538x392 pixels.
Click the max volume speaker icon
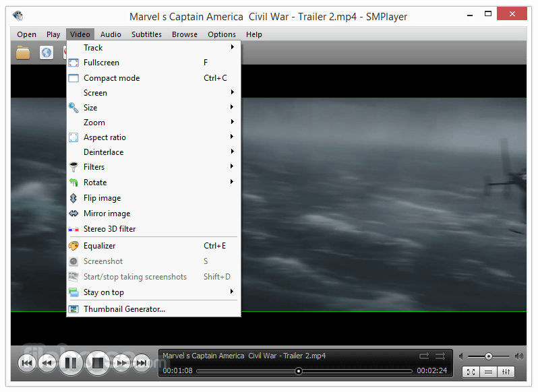click(x=519, y=356)
